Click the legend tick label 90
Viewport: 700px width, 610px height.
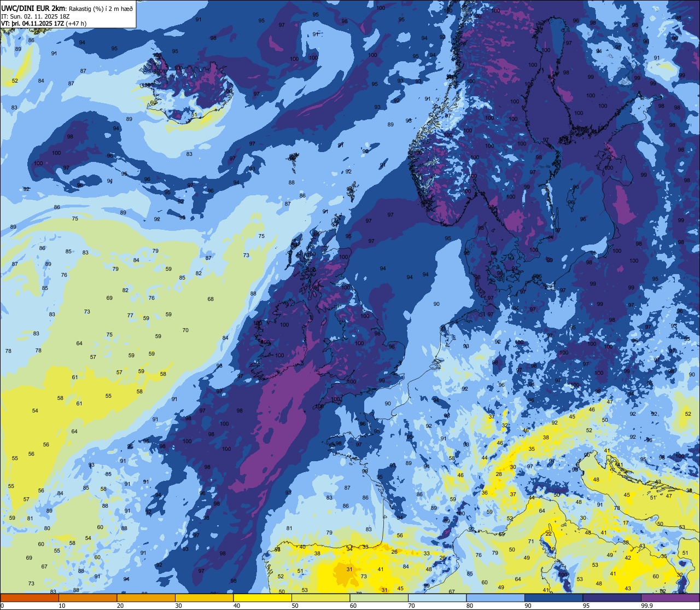pyautogui.click(x=528, y=606)
